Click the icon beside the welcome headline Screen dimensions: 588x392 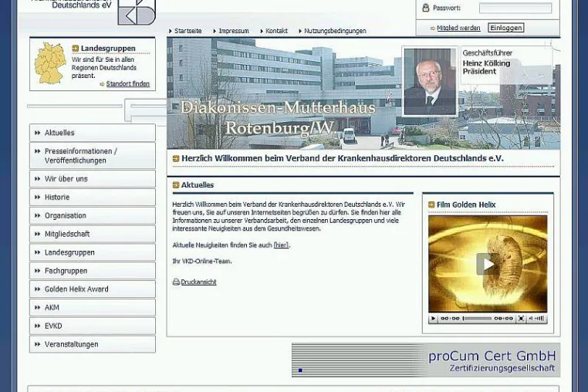pyautogui.click(x=176, y=158)
